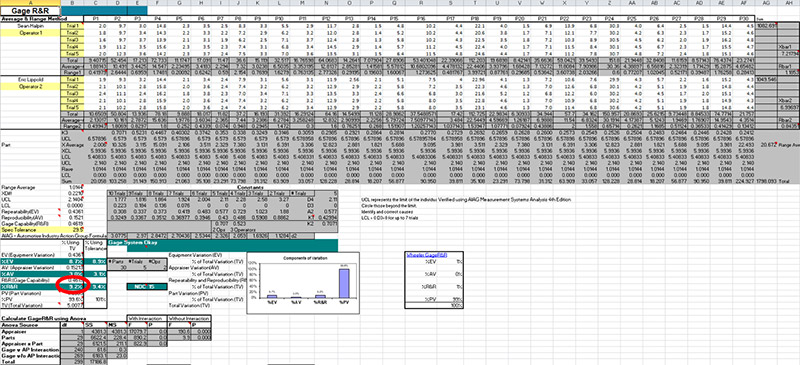Screen dimensions: 800x365
Task: Select column R header
Action: pos(421,3)
